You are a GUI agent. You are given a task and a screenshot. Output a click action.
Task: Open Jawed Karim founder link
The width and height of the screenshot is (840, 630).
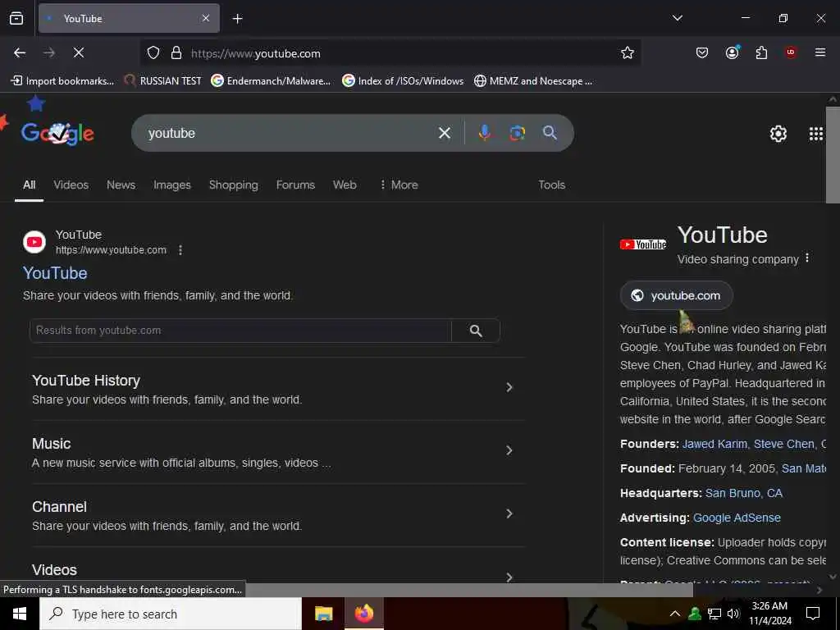(x=714, y=444)
